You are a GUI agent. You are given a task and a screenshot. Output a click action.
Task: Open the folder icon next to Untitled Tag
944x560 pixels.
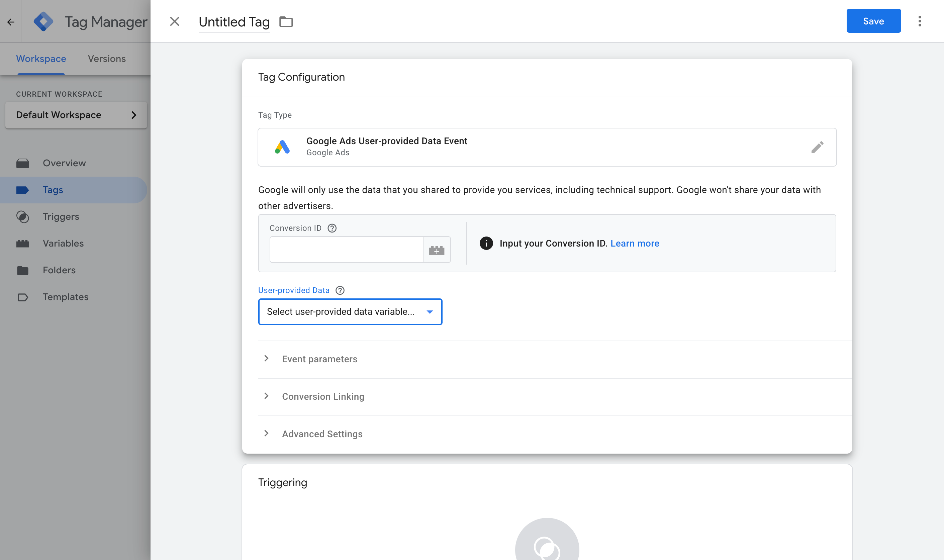tap(286, 22)
